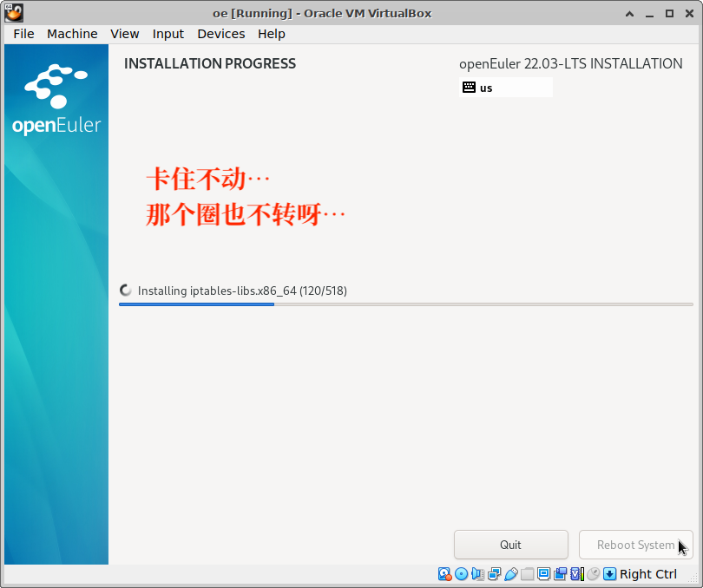The height and width of the screenshot is (588, 703).
Task: Open the Help menu
Action: point(272,34)
